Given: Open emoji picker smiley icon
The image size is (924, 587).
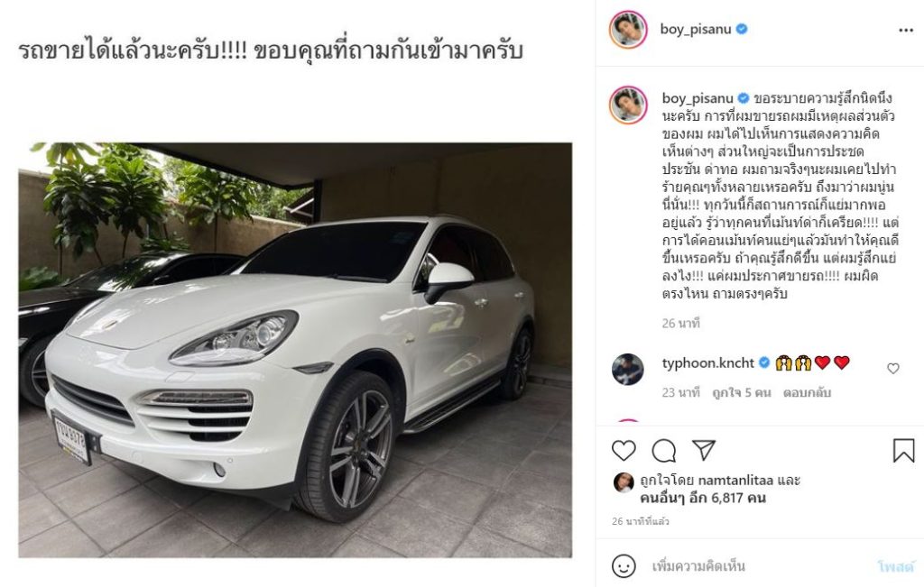Looking at the screenshot, I should (x=624, y=566).
